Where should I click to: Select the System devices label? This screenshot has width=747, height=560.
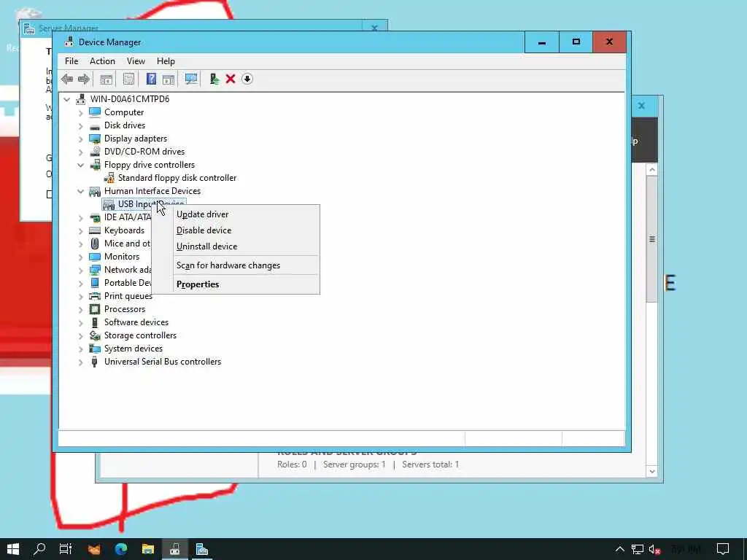133,349
